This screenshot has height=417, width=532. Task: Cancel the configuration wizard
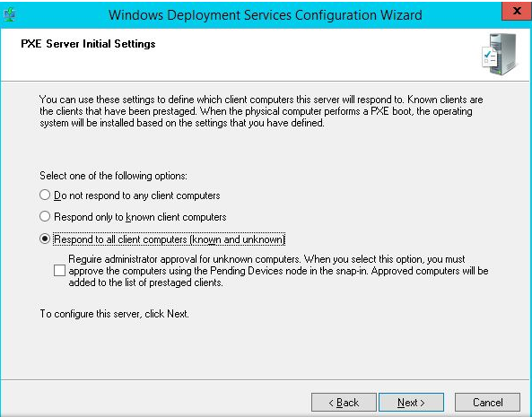[x=487, y=403]
